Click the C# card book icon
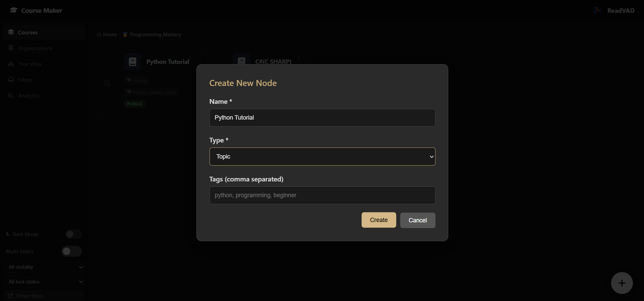This screenshot has height=301, width=644. pyautogui.click(x=242, y=61)
